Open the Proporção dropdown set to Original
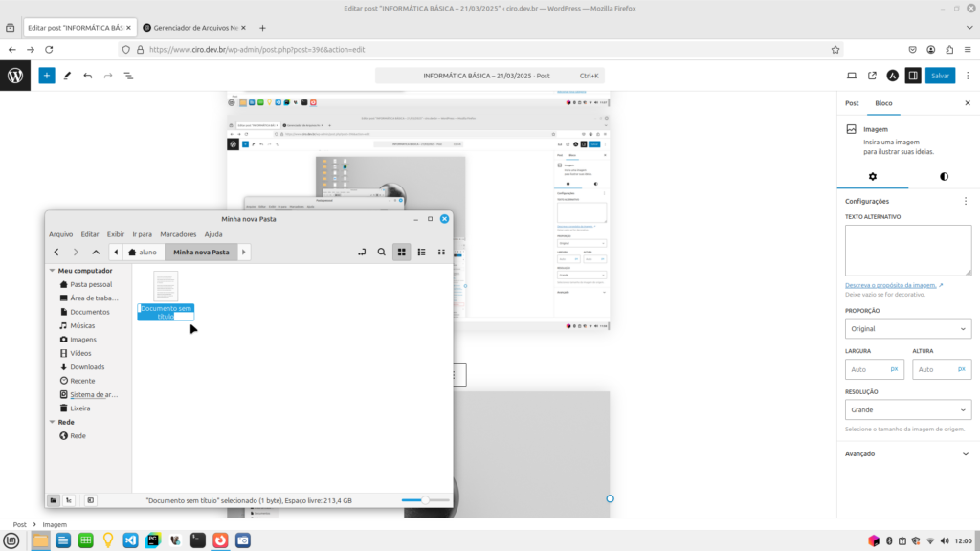 (x=908, y=328)
